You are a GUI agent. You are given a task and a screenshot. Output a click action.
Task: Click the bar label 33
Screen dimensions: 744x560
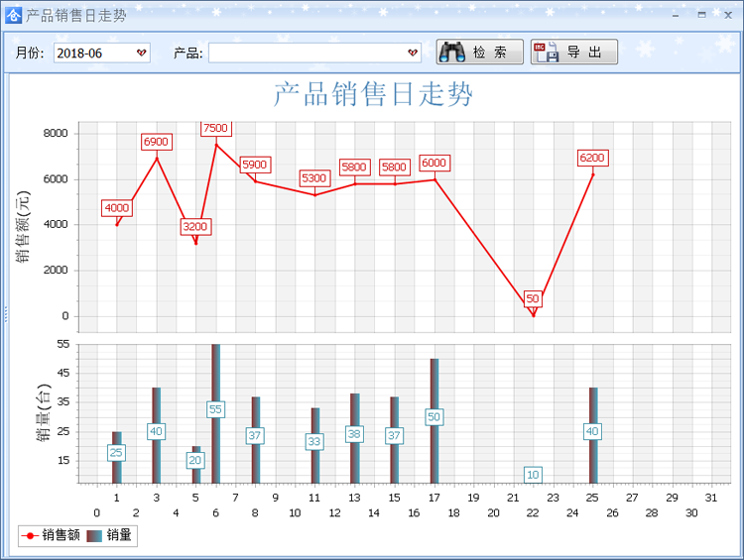coord(314,442)
